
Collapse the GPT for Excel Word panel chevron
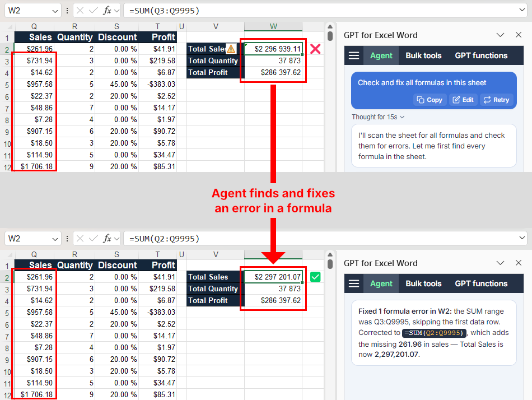click(500, 35)
